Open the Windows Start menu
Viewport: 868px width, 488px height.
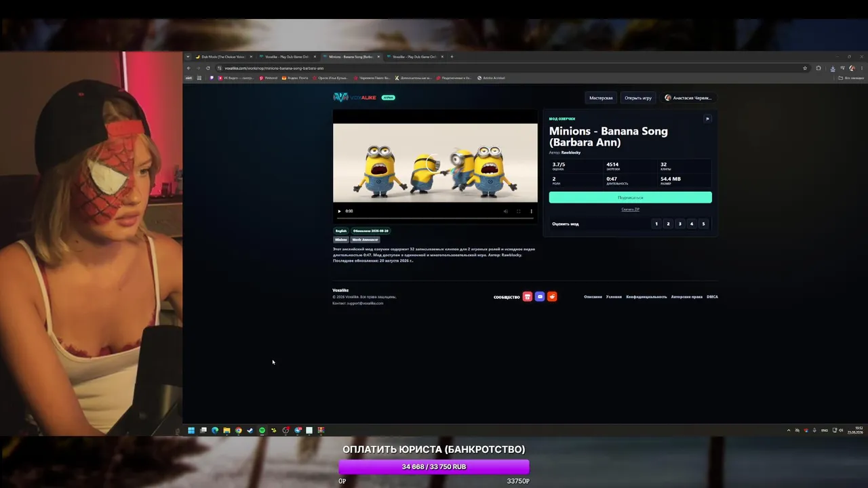[191, 430]
